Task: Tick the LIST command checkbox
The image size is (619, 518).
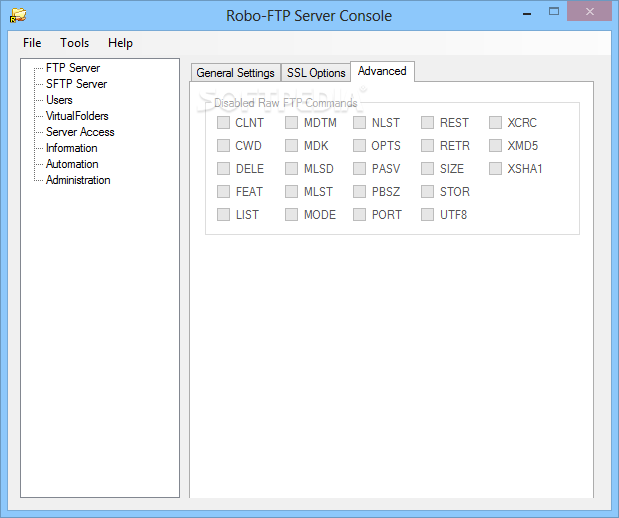Action: tap(223, 214)
